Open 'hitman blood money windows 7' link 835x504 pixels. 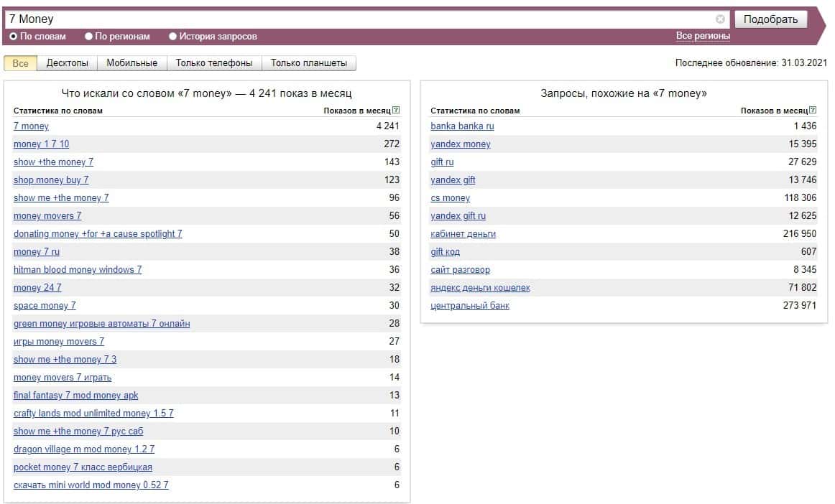coord(78,270)
